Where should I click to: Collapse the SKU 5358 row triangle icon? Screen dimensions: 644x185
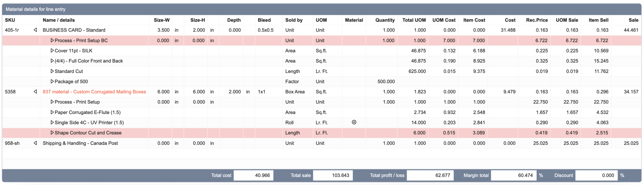(x=35, y=92)
